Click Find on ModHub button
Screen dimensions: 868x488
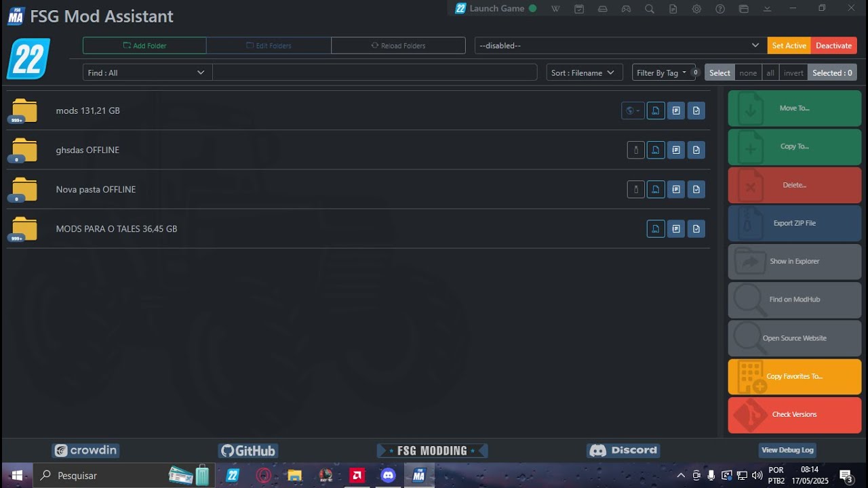pos(795,300)
